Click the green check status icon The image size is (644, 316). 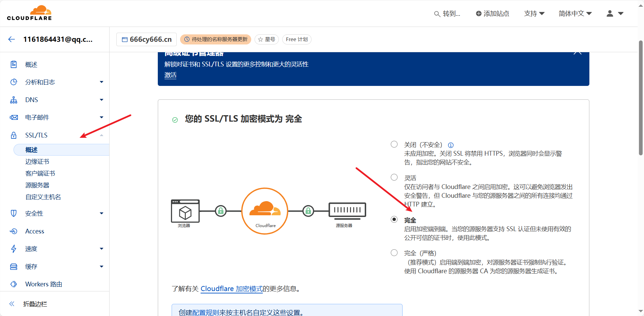(x=175, y=120)
